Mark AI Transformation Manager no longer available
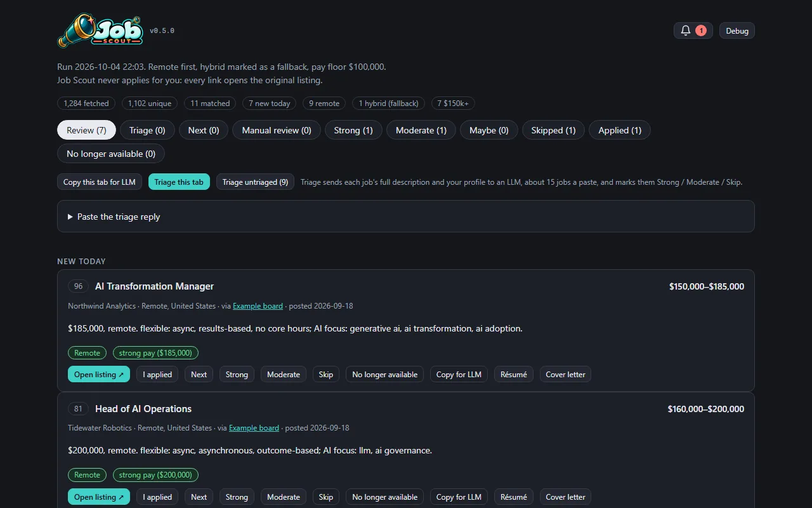 coord(385,375)
